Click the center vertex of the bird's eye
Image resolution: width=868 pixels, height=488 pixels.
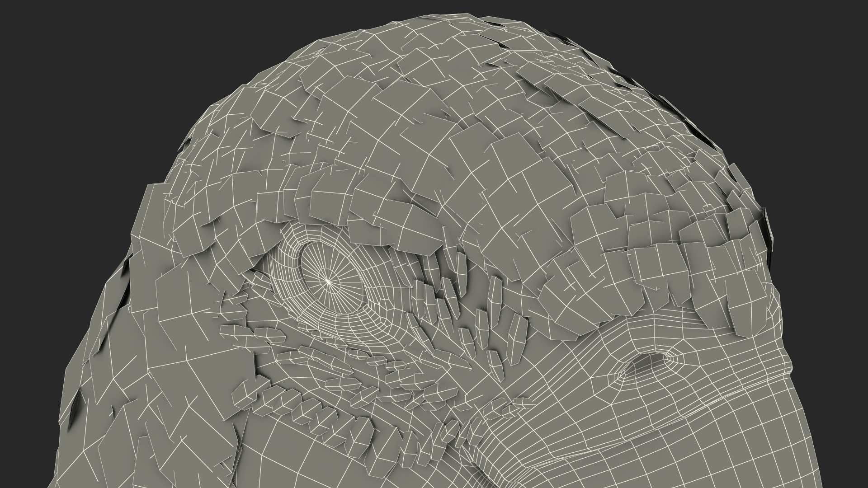pyautogui.click(x=329, y=281)
